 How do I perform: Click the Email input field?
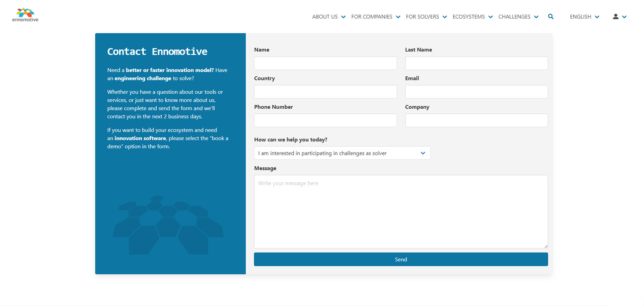tap(476, 92)
